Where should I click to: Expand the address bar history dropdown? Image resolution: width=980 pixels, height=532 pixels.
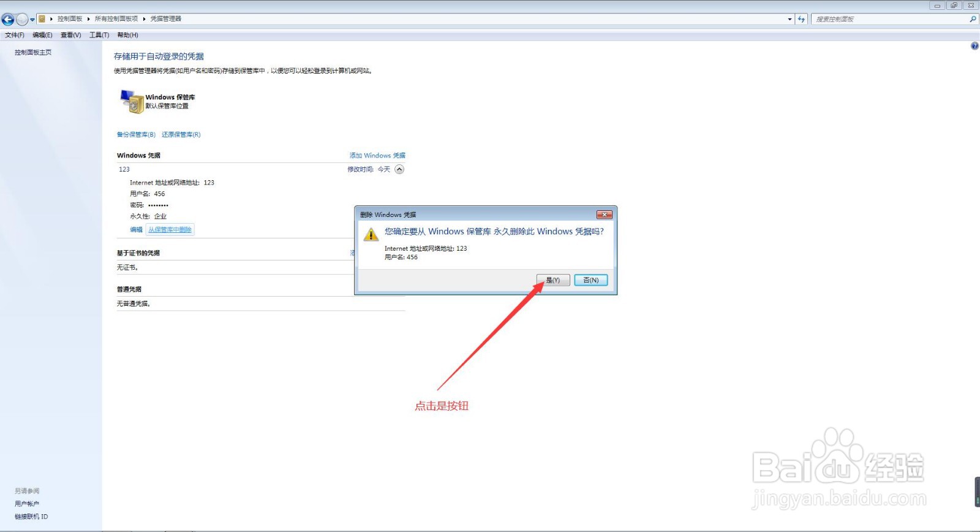point(790,19)
